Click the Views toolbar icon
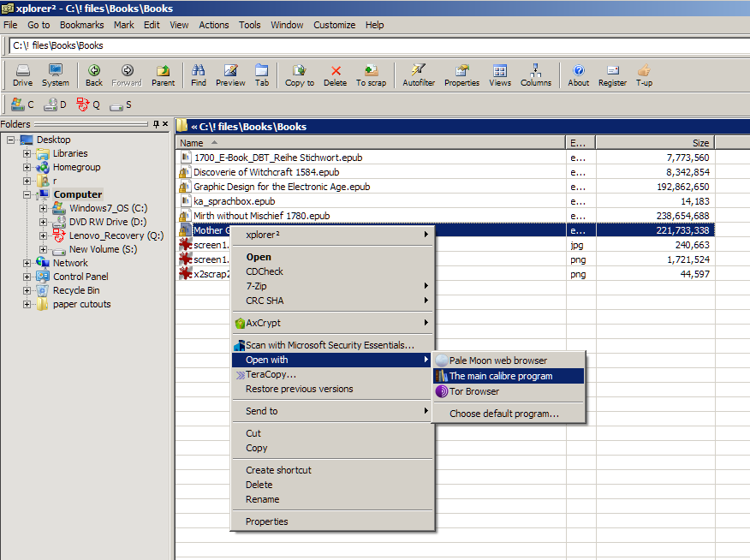This screenshot has height=560, width=750. pos(500,74)
